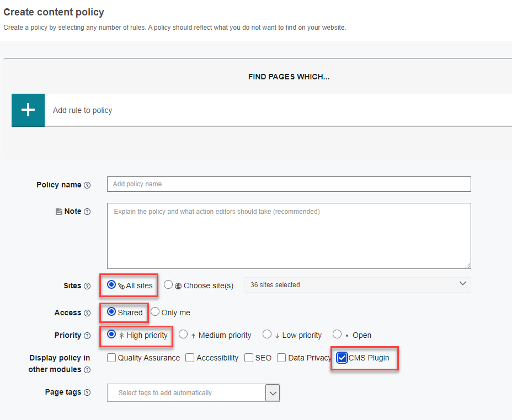Expand the page tags dropdown arrow

click(273, 393)
